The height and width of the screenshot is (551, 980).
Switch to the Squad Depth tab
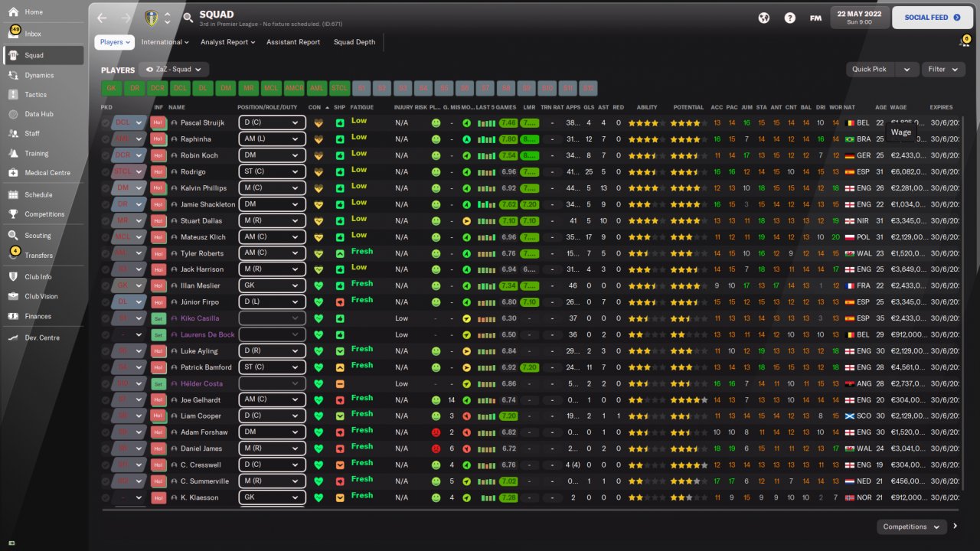354,42
